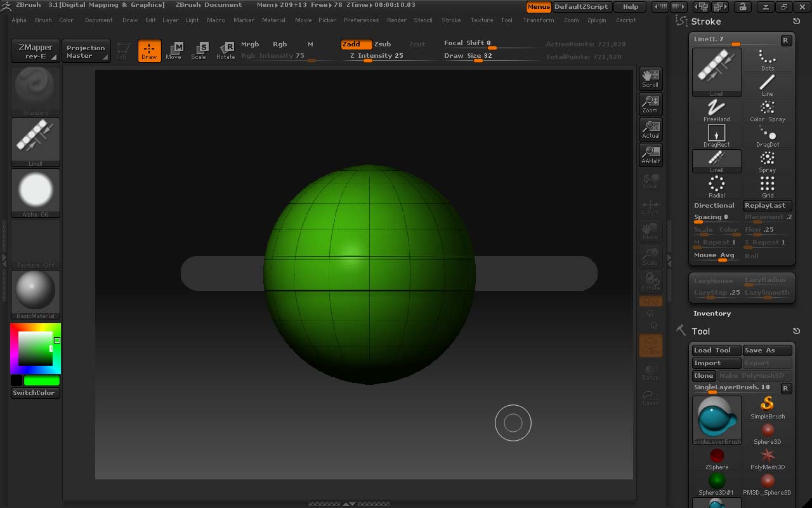Viewport: 812px width, 508px height.
Task: Choose the DragRect stroke icon
Action: pyautogui.click(x=716, y=135)
